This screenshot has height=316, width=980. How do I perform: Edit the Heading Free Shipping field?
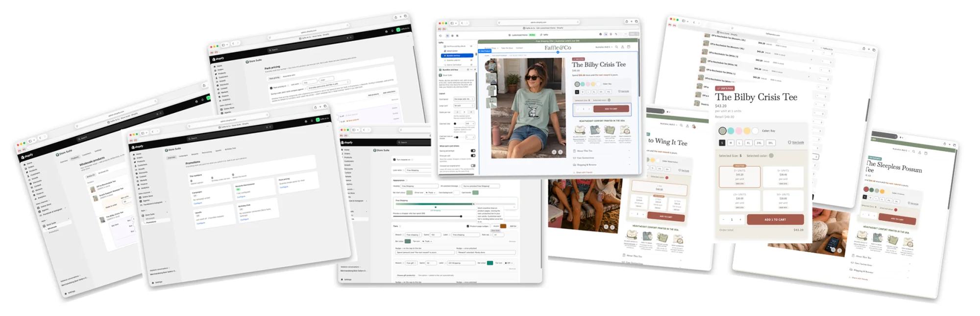(x=420, y=186)
